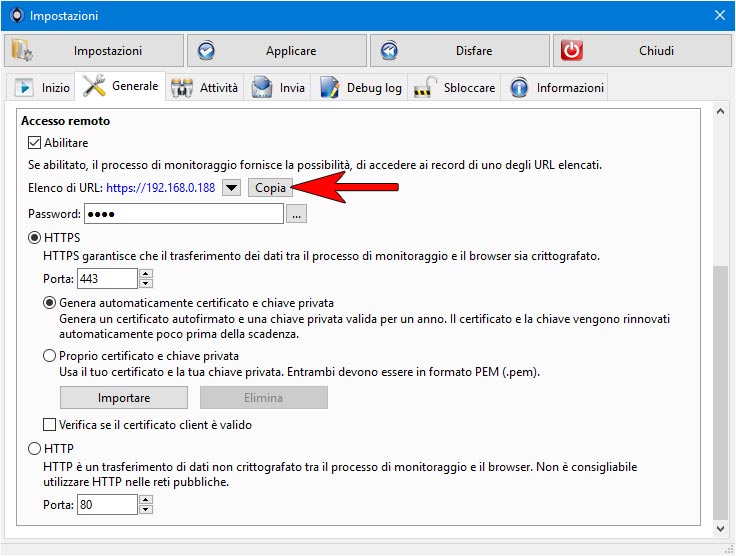Open the Inizio tab play icon
Viewport: 736px width, 556px height.
click(23, 87)
